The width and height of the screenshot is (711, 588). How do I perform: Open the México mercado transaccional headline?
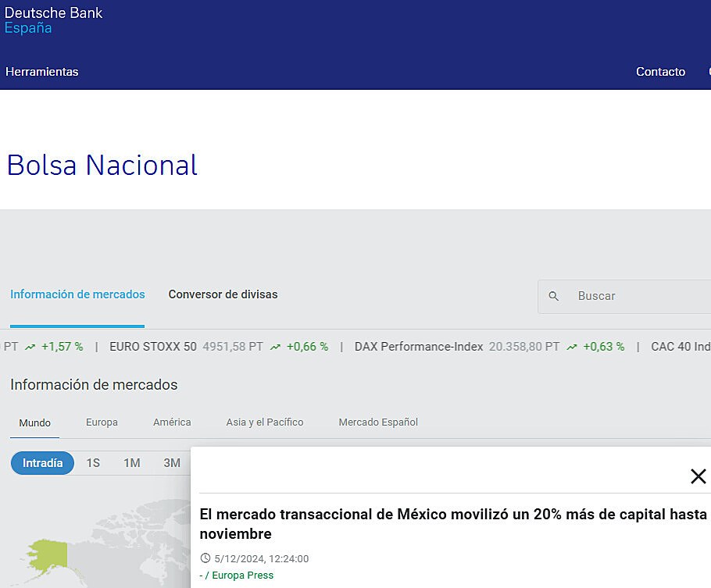(453, 524)
